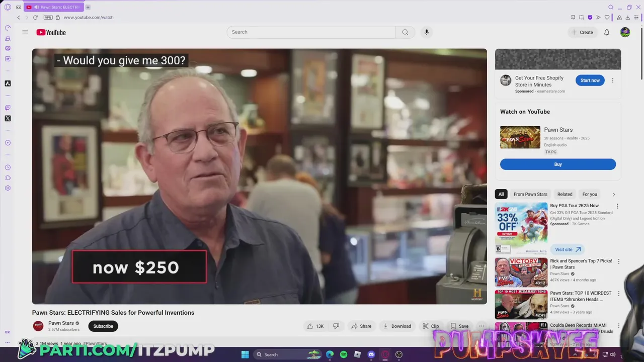
Task: Open the Create menu button
Action: pos(582,32)
